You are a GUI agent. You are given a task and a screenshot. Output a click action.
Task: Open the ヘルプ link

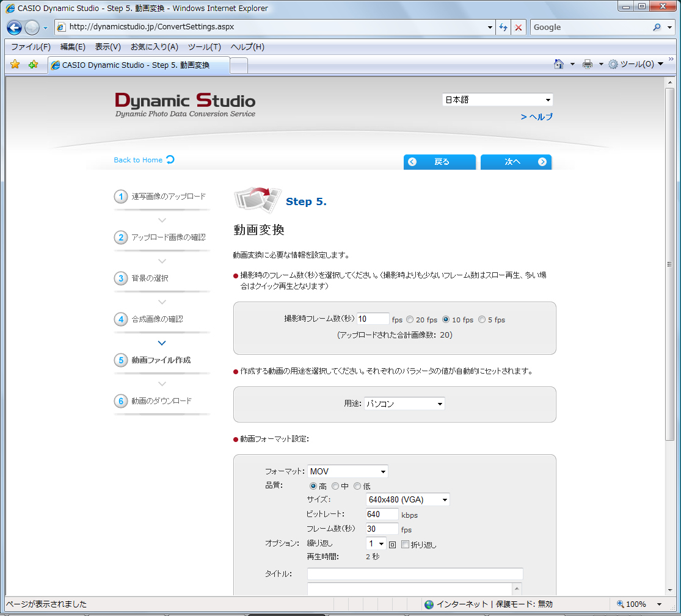click(537, 117)
